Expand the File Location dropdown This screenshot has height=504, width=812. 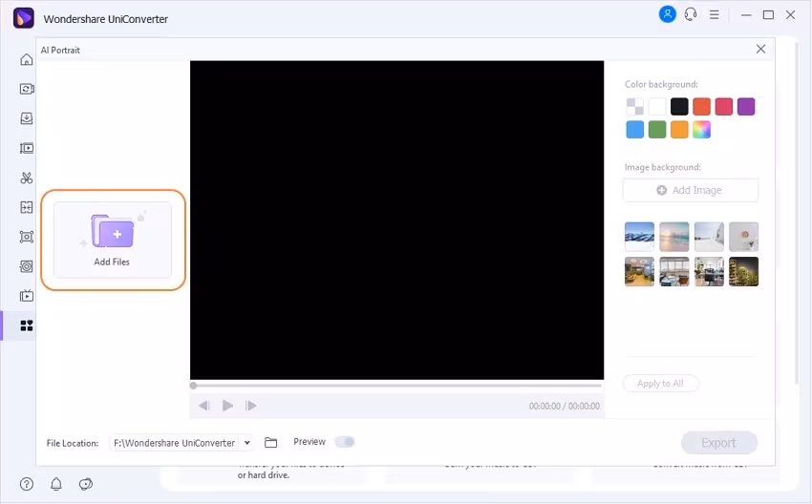coord(247,443)
